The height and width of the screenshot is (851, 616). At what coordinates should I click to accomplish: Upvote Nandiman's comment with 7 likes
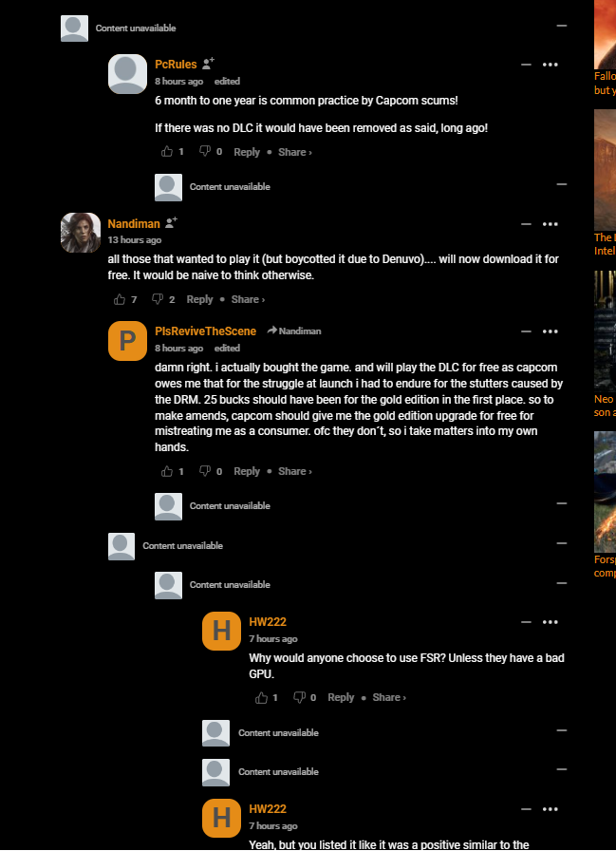click(120, 299)
